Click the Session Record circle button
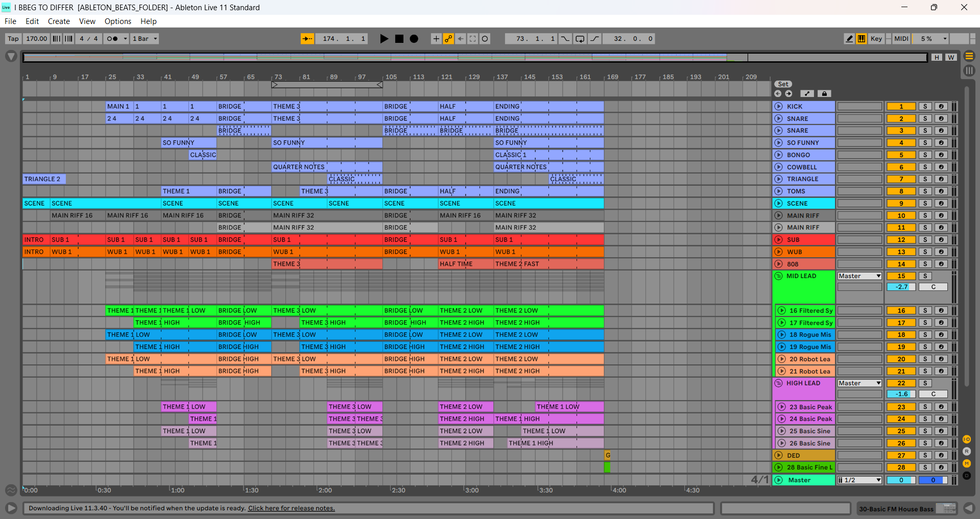 point(485,39)
